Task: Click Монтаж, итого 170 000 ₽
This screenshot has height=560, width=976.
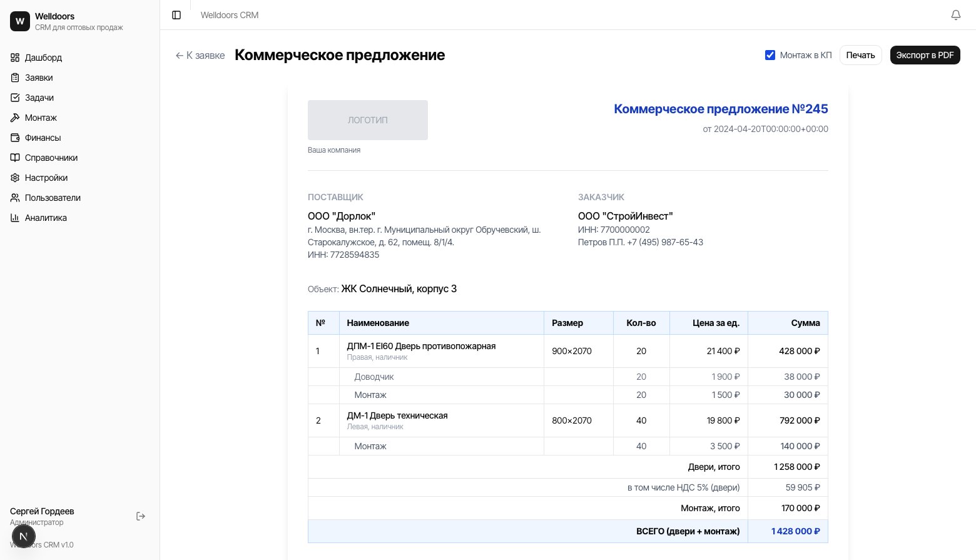Action: (801, 508)
